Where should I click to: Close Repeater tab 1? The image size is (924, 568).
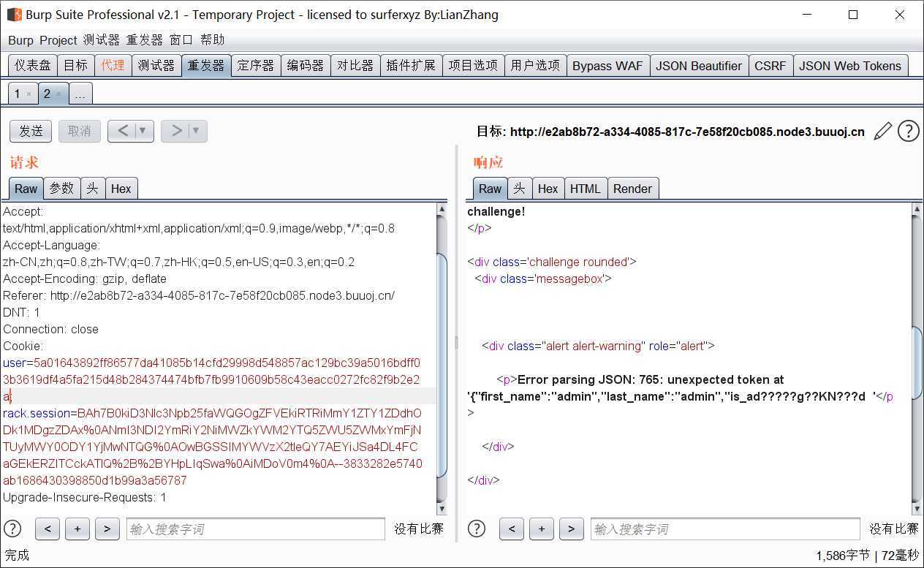(x=29, y=94)
